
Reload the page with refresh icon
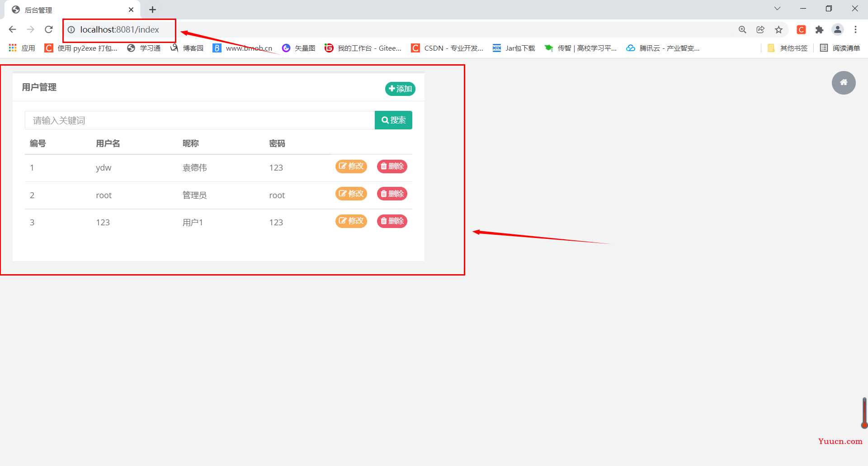pos(49,29)
